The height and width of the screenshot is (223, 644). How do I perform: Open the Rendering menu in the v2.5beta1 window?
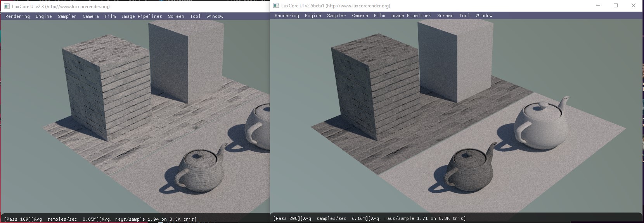pyautogui.click(x=287, y=16)
